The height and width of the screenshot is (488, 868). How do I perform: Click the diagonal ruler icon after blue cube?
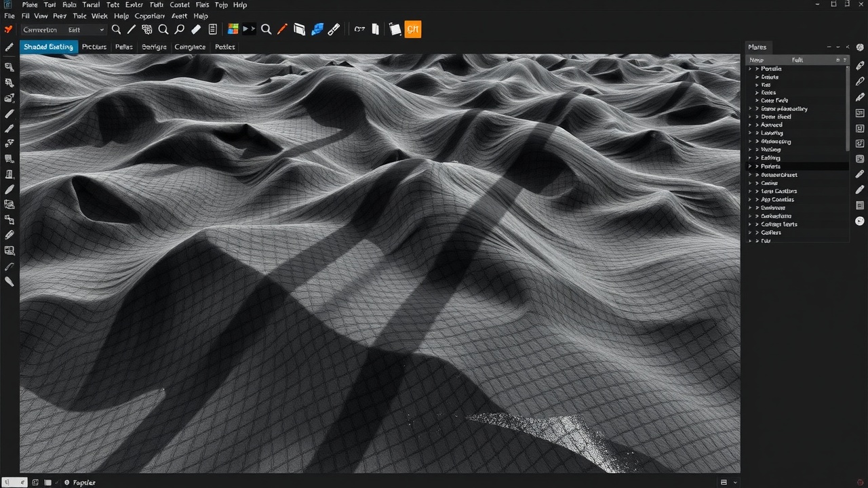(x=333, y=30)
